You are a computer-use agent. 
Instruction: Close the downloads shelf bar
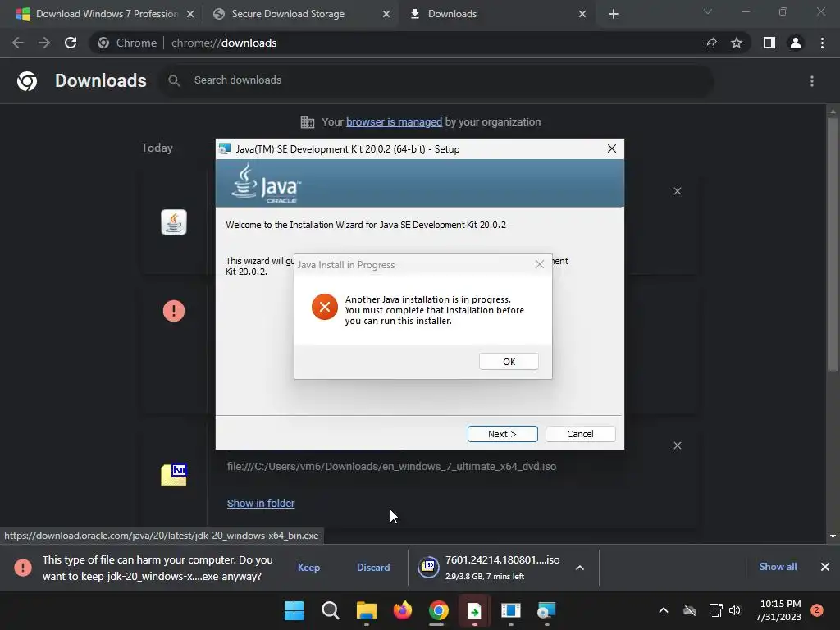tap(825, 567)
